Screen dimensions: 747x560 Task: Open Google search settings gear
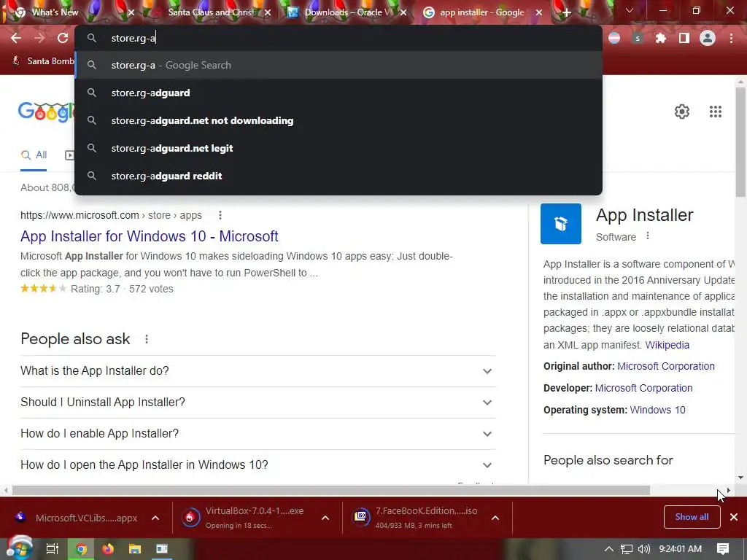(682, 112)
